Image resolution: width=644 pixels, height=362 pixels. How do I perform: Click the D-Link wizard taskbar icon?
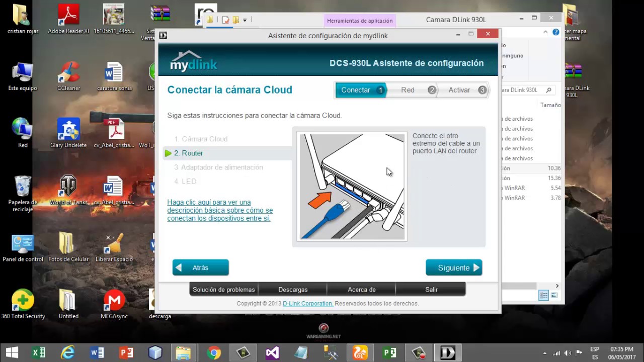point(447,352)
